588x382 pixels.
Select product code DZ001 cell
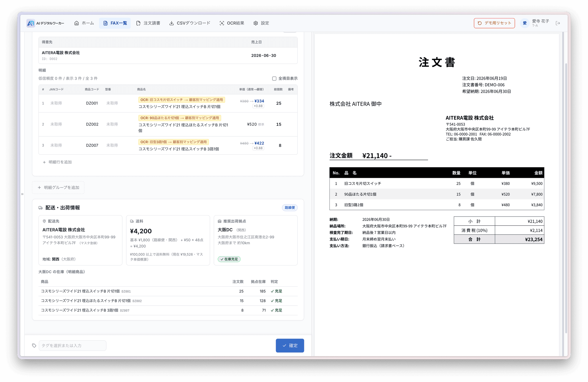(92, 103)
